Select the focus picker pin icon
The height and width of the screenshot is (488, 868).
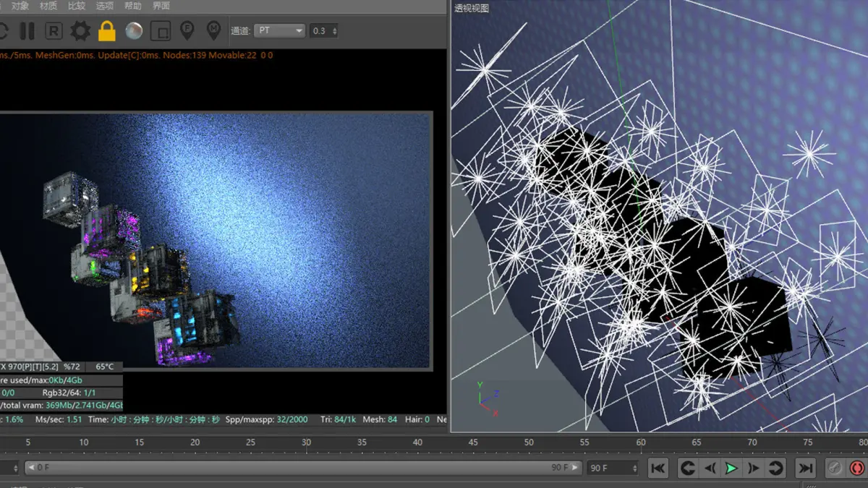(x=187, y=30)
